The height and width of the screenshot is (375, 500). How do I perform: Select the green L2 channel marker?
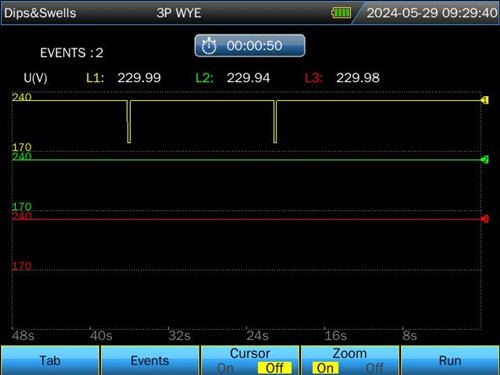(x=485, y=160)
